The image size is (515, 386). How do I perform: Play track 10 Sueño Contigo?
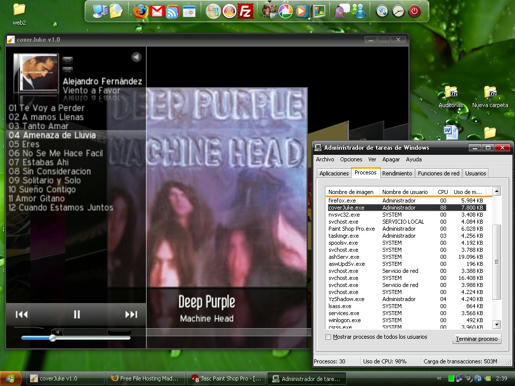42,189
